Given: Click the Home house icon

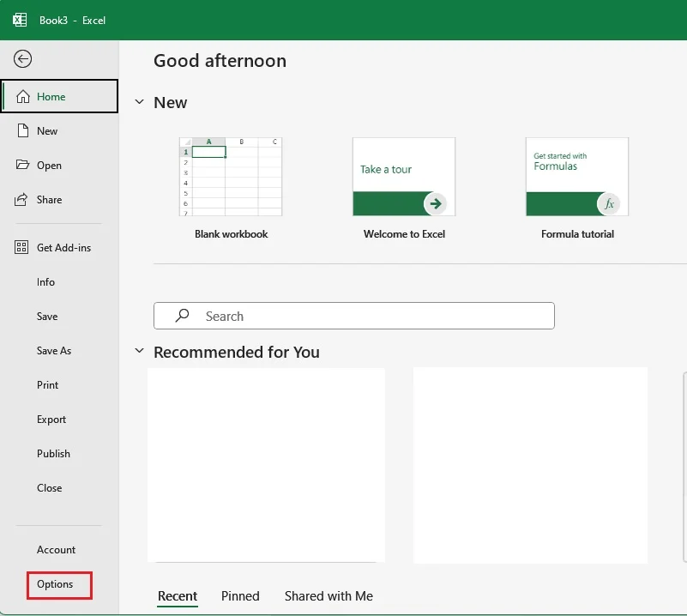Looking at the screenshot, I should tap(23, 97).
